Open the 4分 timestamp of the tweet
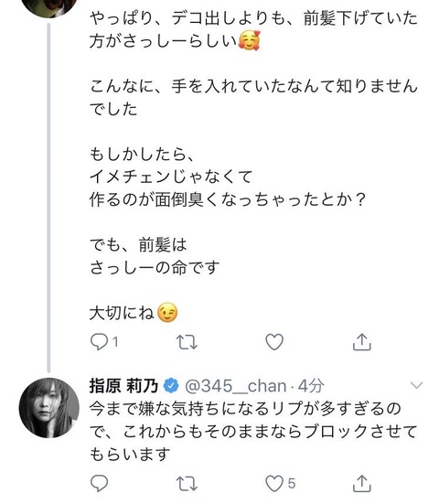The image size is (439, 504). pos(311,386)
